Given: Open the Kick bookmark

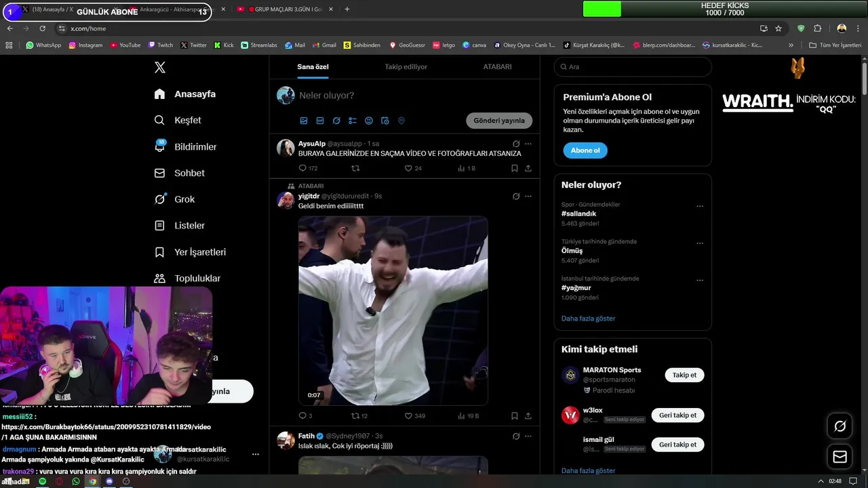Looking at the screenshot, I should (x=224, y=45).
